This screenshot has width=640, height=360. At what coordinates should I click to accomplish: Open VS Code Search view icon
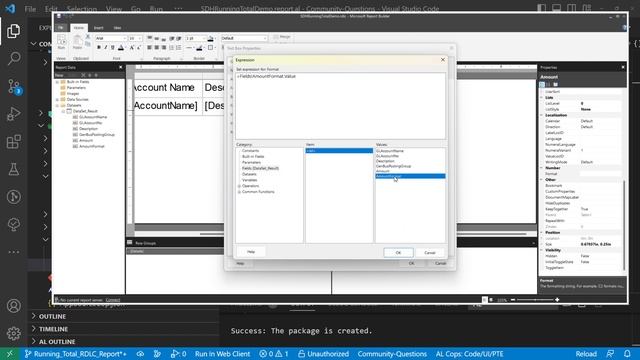click(x=13, y=58)
